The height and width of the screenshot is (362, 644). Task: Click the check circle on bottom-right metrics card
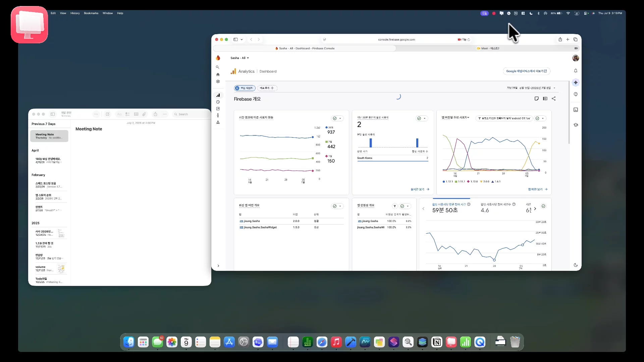[x=543, y=206]
